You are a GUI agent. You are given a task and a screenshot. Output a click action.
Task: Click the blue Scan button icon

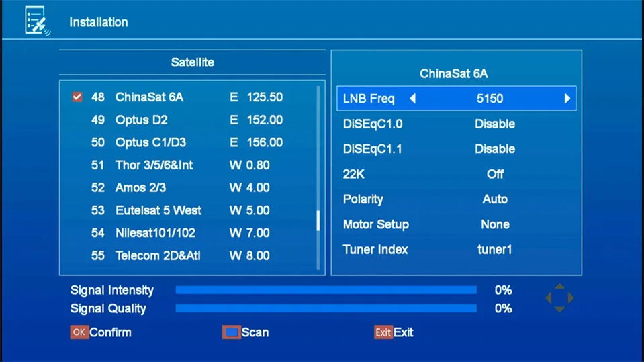(231, 332)
